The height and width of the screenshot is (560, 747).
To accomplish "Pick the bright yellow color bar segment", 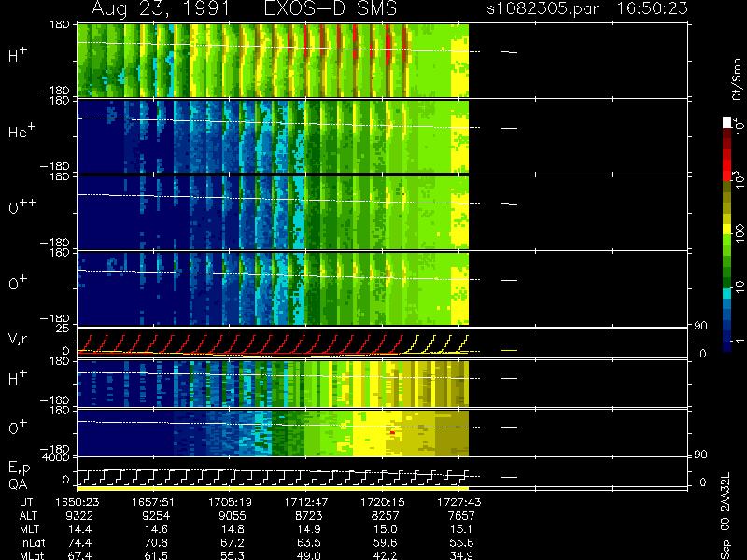I will 727,230.
